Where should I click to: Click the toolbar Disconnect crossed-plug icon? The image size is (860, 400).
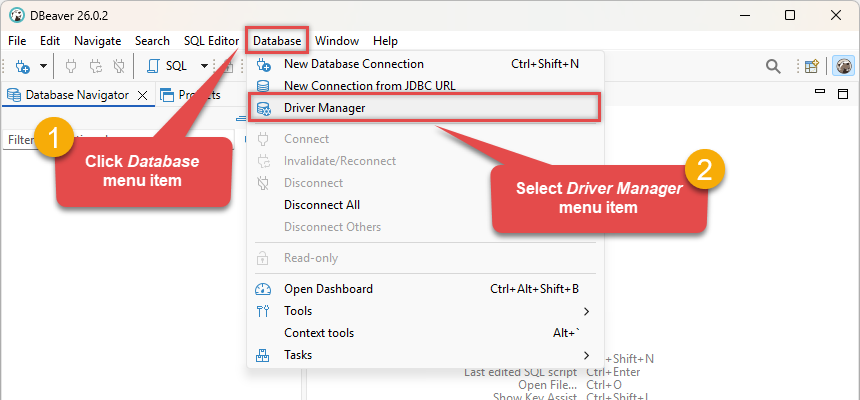pyautogui.click(x=119, y=66)
